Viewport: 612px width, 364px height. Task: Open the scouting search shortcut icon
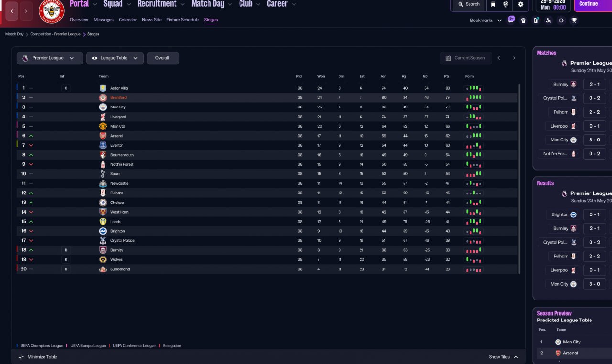[548, 21]
